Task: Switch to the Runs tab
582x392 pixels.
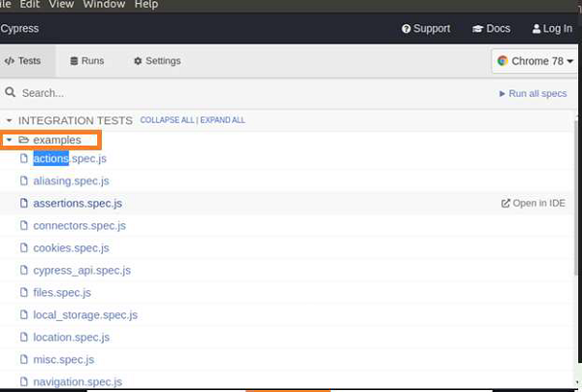Action: click(87, 61)
